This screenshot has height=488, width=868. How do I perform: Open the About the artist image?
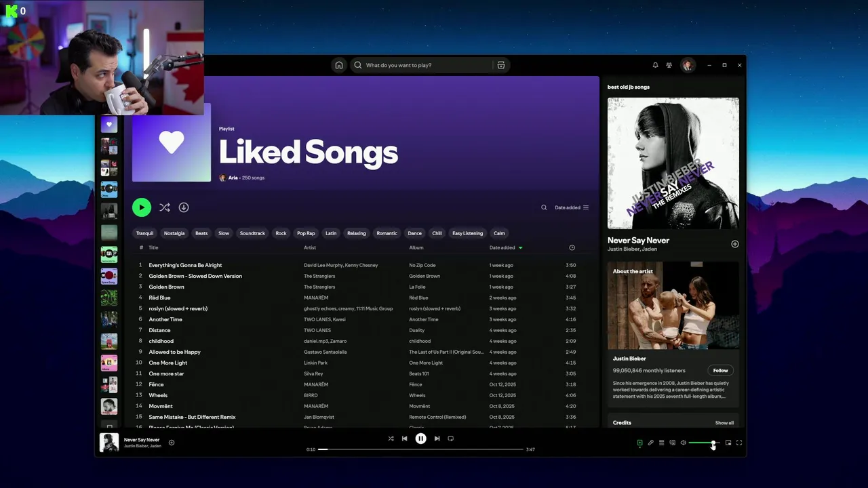[x=673, y=306]
